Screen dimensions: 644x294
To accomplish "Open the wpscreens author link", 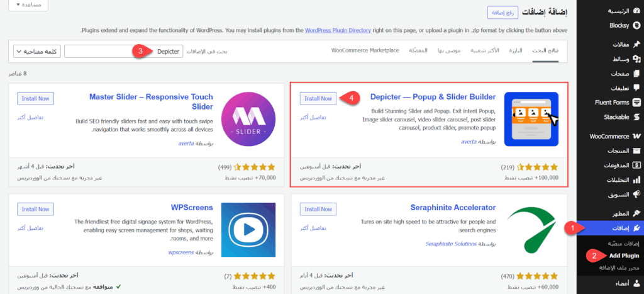I will [180, 252].
